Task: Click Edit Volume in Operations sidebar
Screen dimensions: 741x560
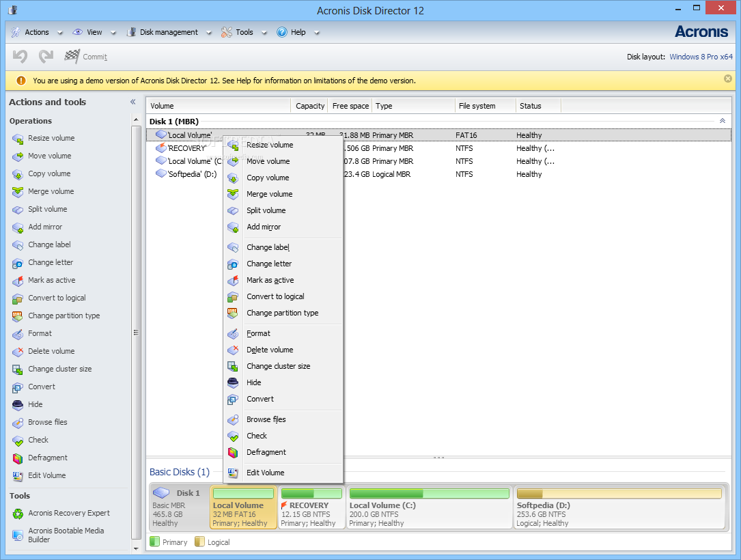Action: coord(47,475)
